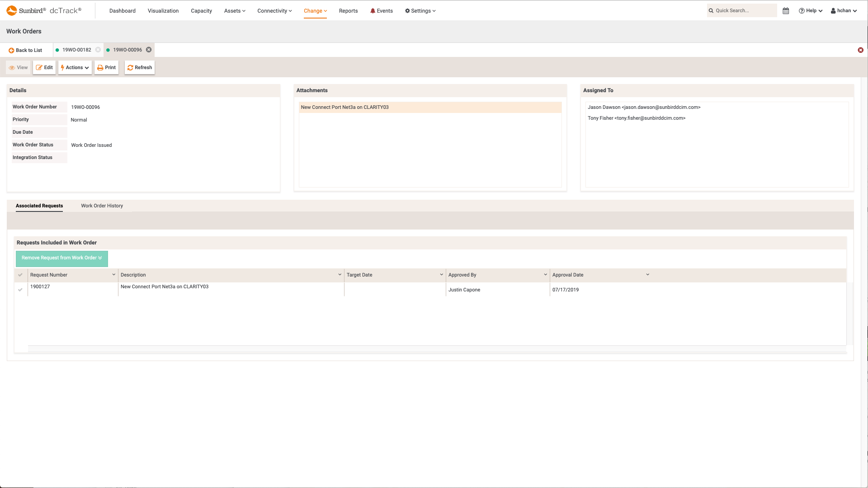Viewport: 868px width, 488px height.
Task: Switch to the Work Order History tab
Action: pyautogui.click(x=102, y=206)
